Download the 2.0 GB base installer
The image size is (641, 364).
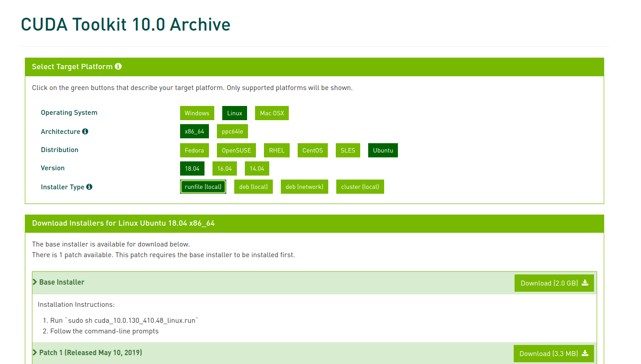click(x=554, y=283)
